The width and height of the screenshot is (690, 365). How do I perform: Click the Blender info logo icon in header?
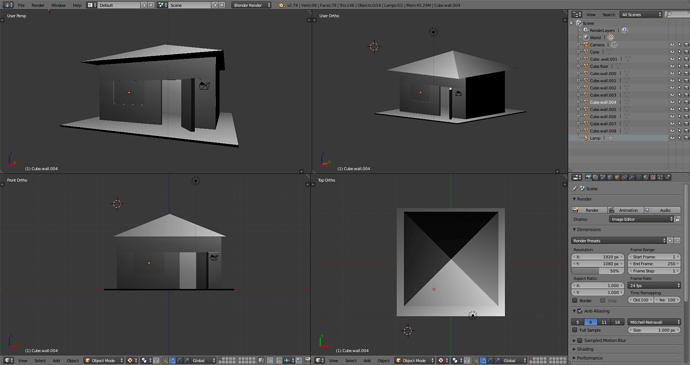pyautogui.click(x=281, y=5)
